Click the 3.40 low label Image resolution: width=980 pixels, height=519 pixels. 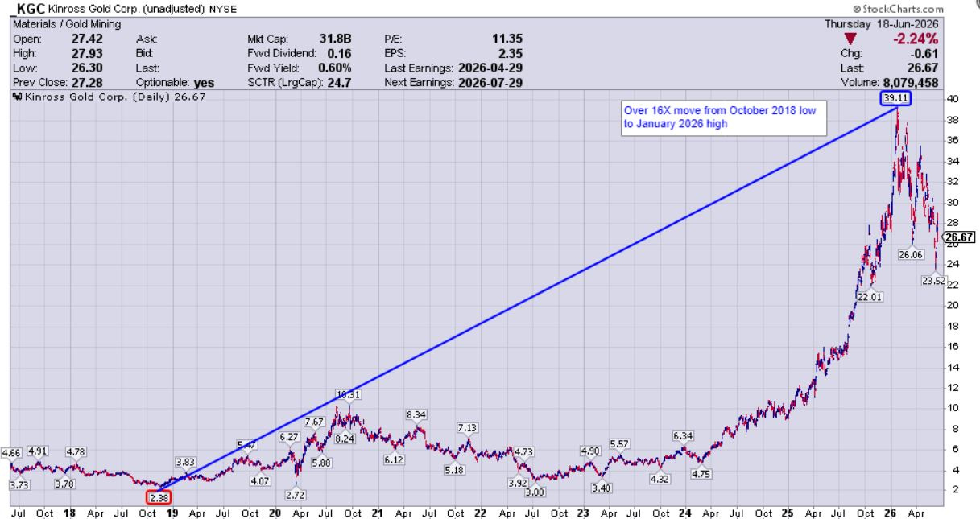click(x=601, y=488)
